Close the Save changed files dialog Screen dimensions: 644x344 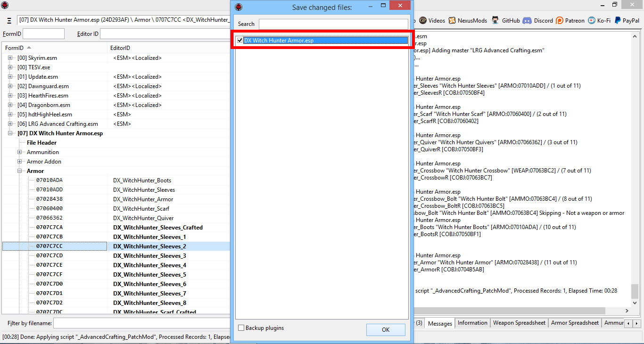tap(400, 6)
